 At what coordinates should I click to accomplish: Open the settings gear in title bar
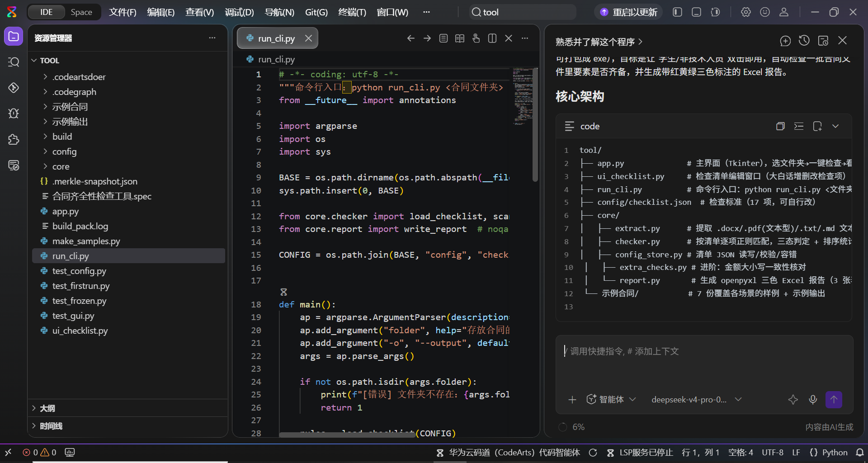tap(746, 12)
